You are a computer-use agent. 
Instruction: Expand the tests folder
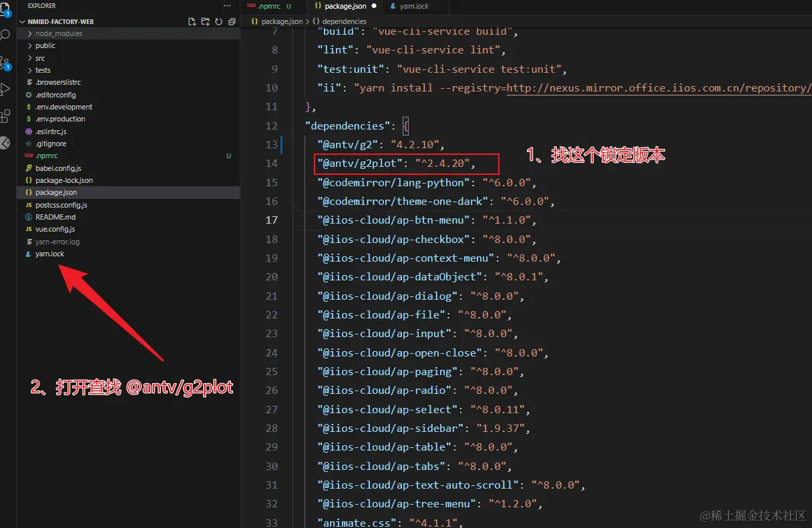(x=128, y=70)
